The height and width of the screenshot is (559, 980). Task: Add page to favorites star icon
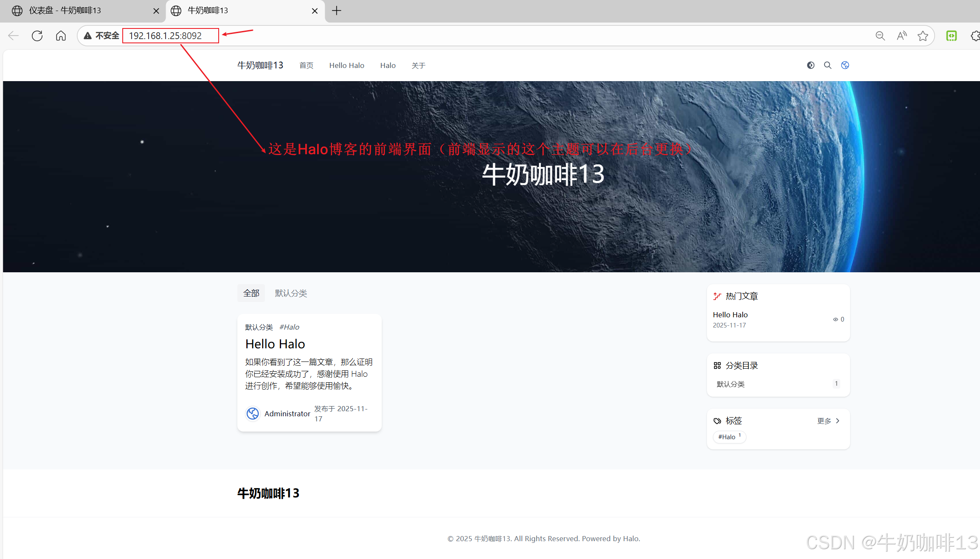923,36
